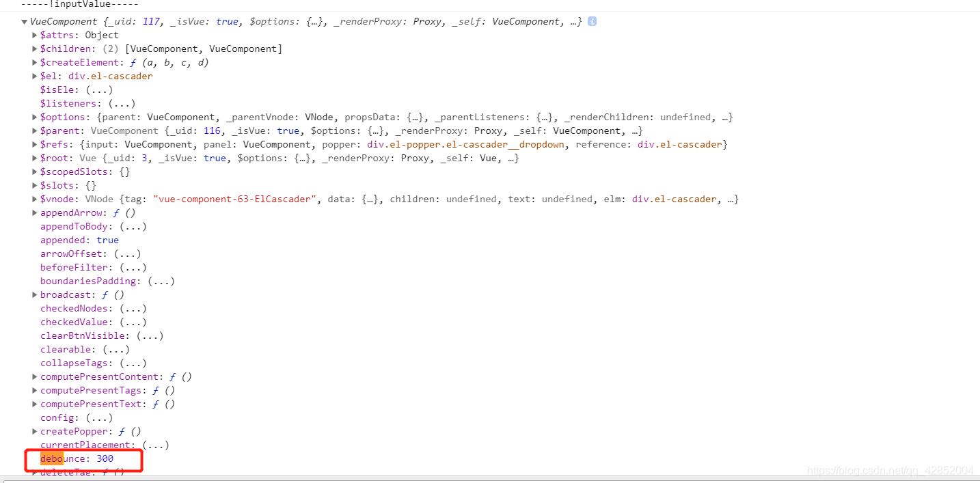980x483 pixels.
Task: Expand the computePresentContent function
Action: [x=35, y=376]
